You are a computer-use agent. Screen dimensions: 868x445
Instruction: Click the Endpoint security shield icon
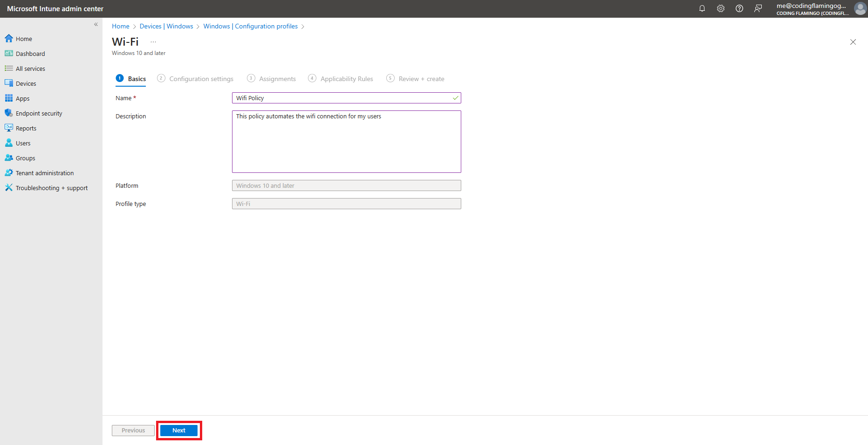pos(9,113)
